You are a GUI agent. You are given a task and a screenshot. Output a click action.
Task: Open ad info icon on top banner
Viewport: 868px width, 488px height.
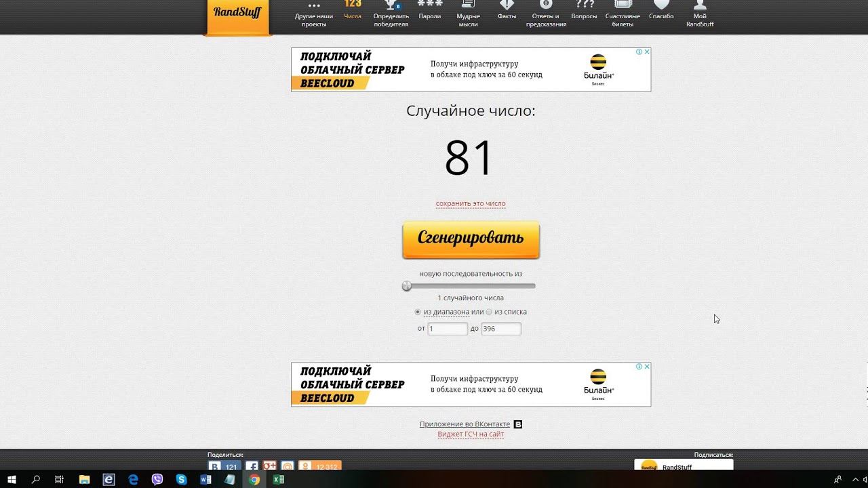pos(639,52)
